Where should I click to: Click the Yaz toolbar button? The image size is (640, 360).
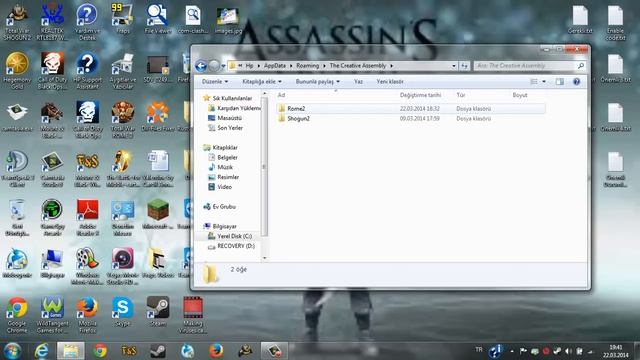358,82
